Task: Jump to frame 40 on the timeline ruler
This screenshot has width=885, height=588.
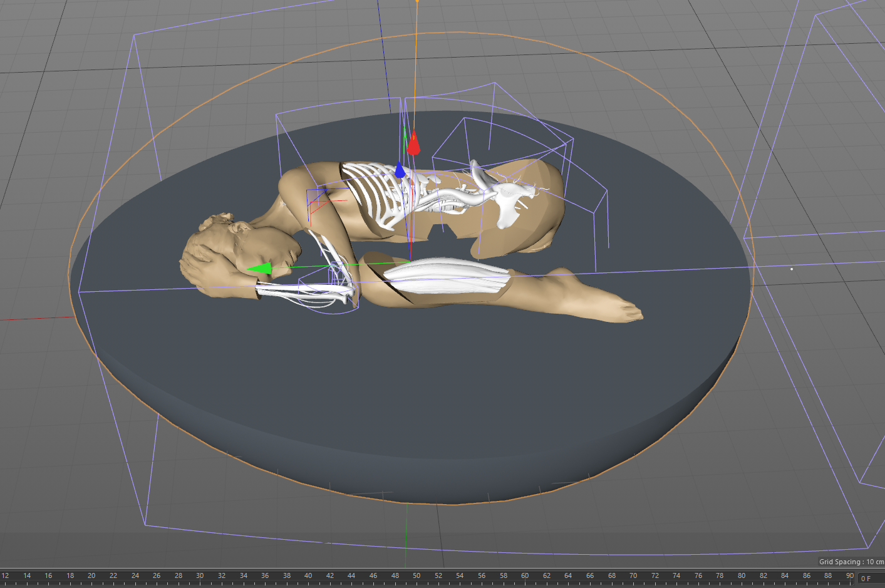Action: click(308, 575)
